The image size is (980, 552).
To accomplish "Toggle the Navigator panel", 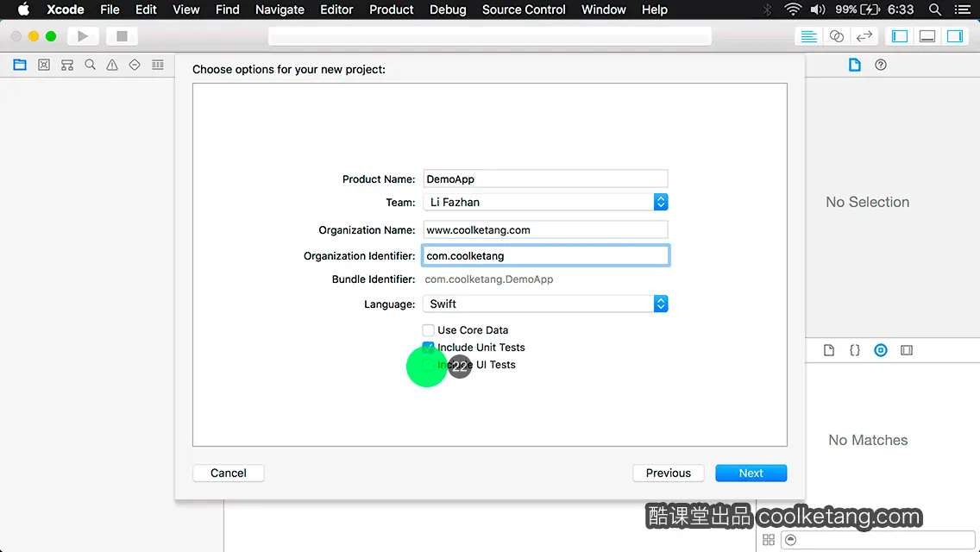I will 900,36.
